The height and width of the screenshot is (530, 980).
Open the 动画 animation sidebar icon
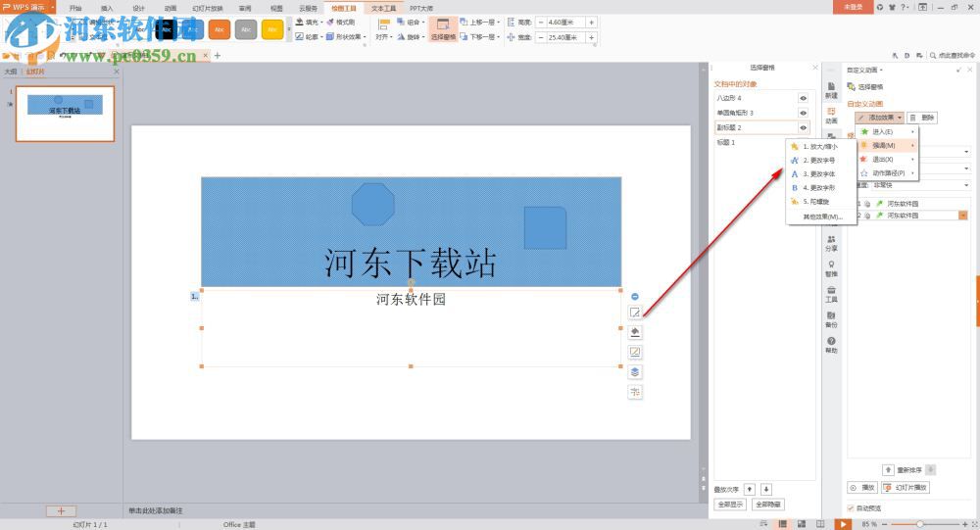click(831, 115)
